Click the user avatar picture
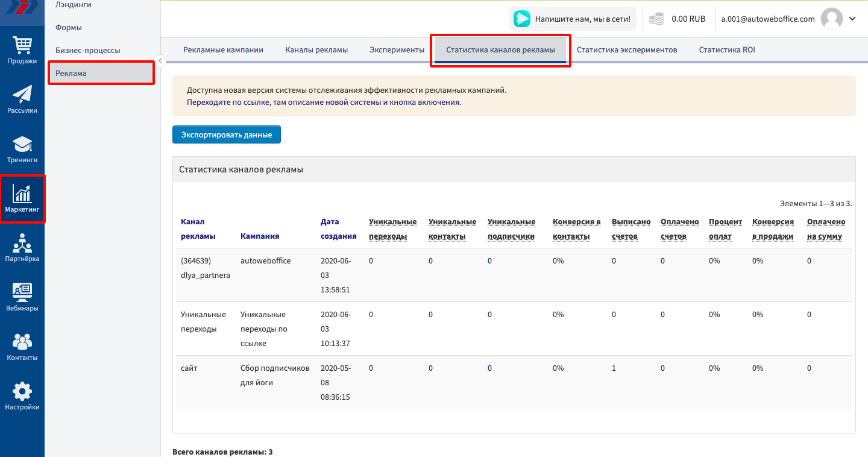This screenshot has height=457, width=868. point(832,19)
